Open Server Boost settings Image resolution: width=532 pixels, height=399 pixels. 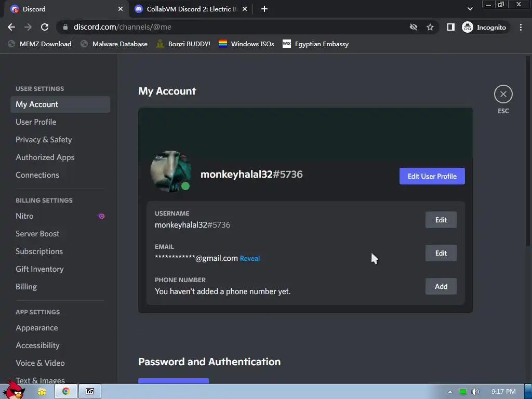tap(60, 234)
